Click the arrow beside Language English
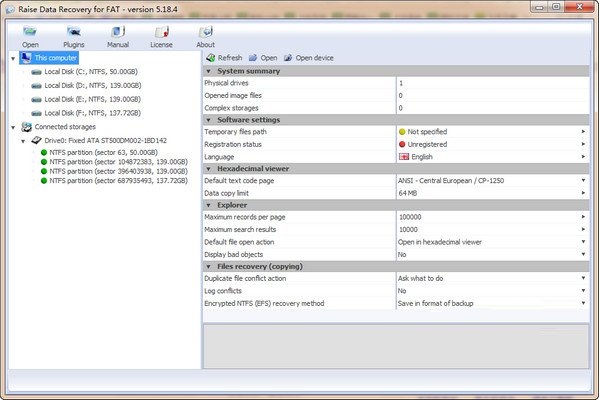Image resolution: width=599 pixels, height=400 pixels. (583, 157)
